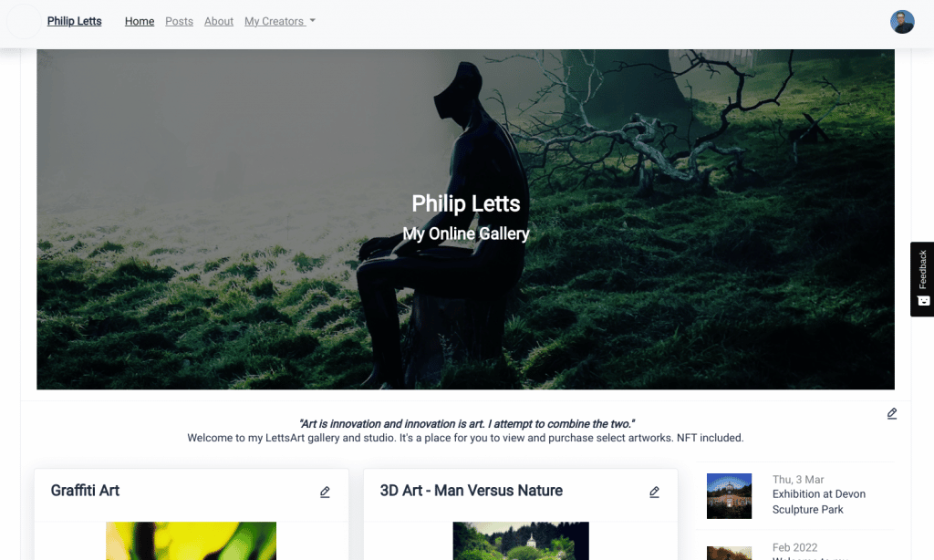
Task: Click the Devon Sculpture Park post thumbnail
Action: tap(729, 495)
